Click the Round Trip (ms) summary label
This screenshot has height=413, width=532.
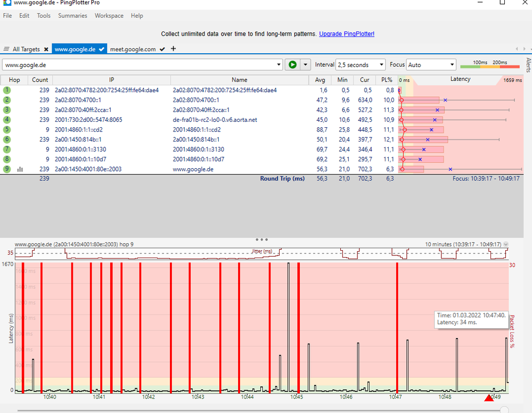[x=282, y=178]
